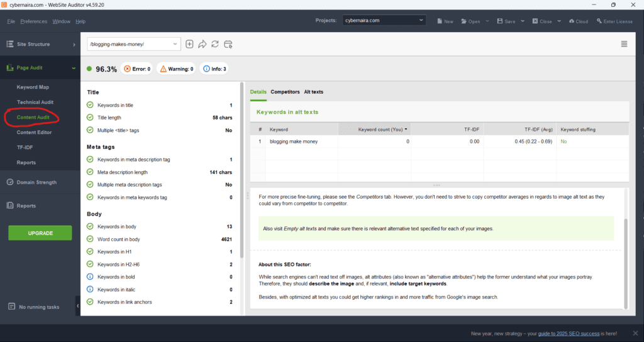Open the hamburger list menu icon
The image size is (644, 342).
click(624, 44)
